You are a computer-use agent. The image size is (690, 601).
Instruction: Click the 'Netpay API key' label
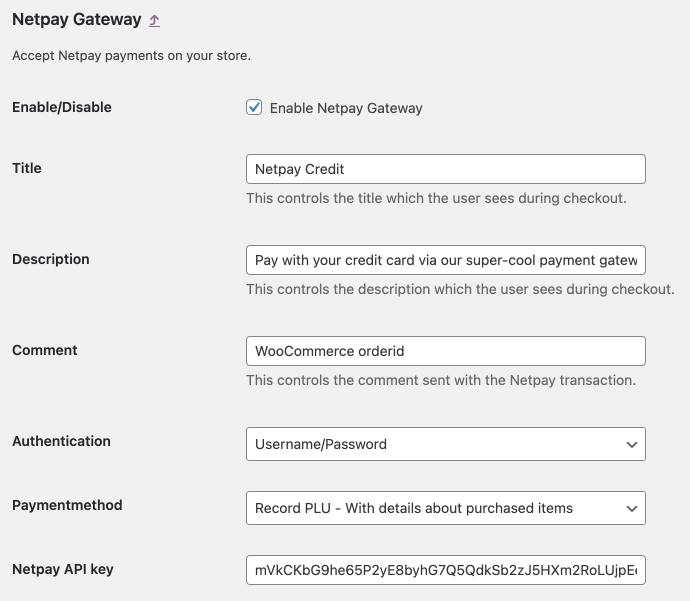pos(63,569)
